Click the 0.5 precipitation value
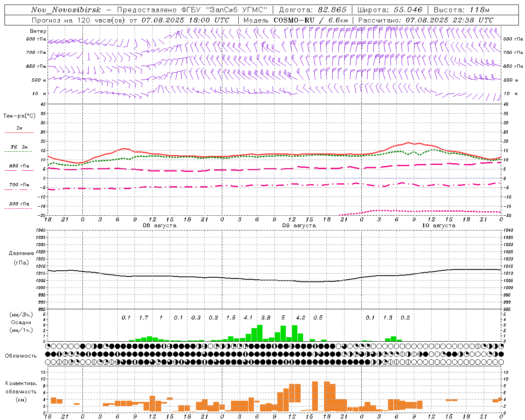Screen dimensions: 525x420 (318, 317)
